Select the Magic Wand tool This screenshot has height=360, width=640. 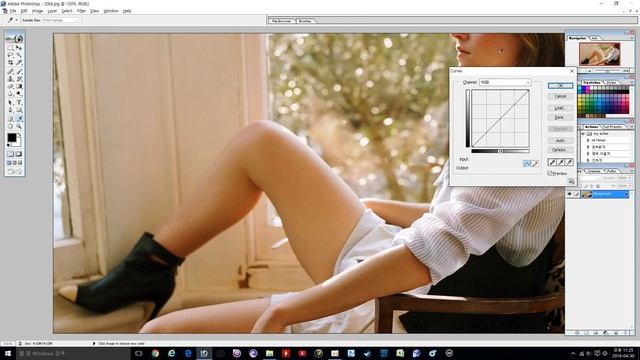19,56
